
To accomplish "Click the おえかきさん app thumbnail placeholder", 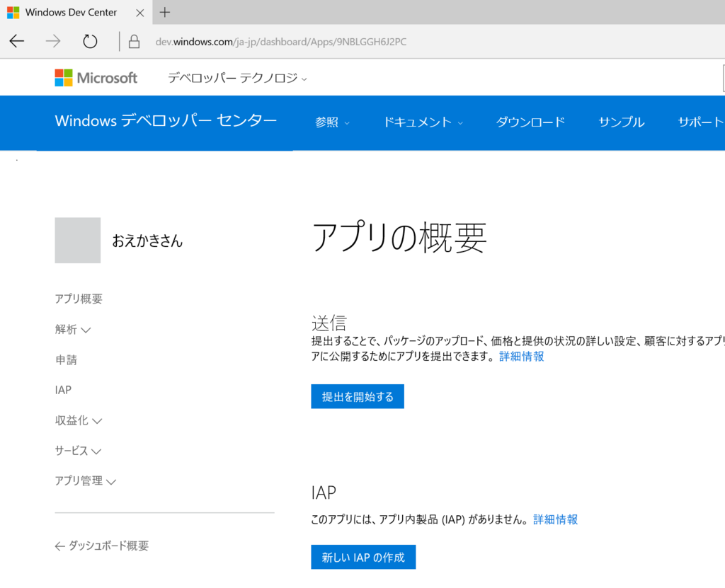I will [x=78, y=241].
